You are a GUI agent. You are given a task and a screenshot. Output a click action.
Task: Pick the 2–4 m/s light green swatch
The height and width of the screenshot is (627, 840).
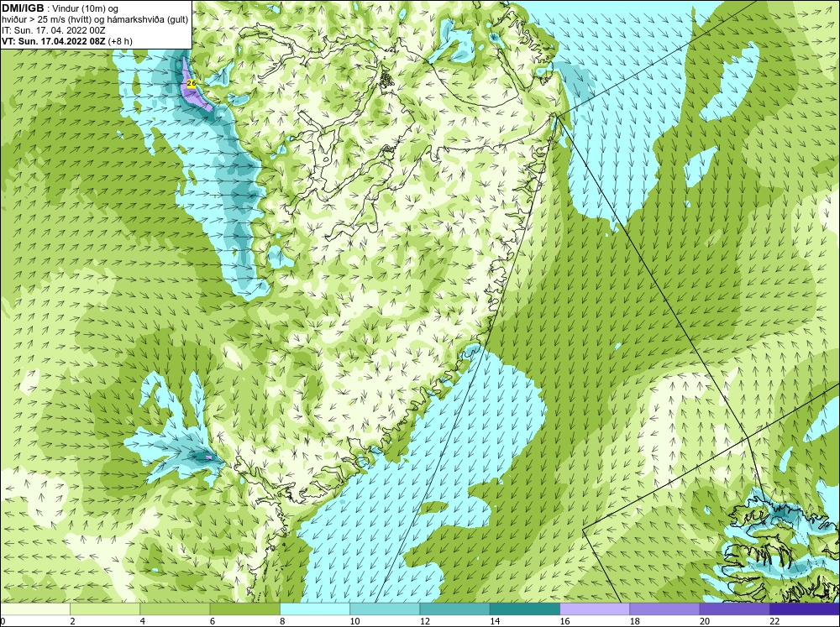tap(105, 609)
